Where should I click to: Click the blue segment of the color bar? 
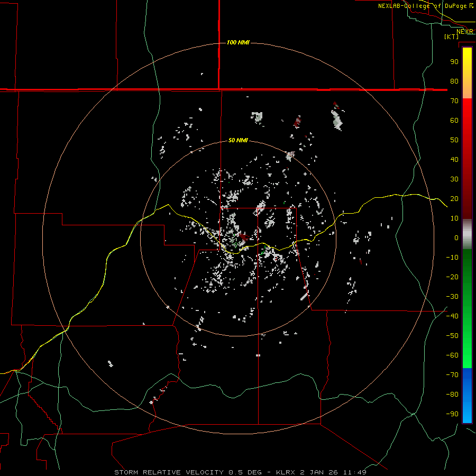point(467,396)
